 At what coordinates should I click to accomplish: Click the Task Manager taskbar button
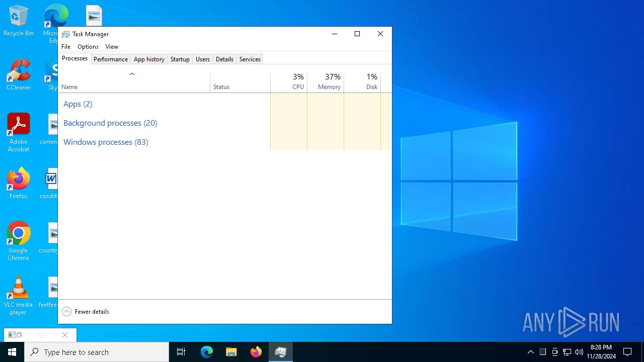tap(281, 352)
